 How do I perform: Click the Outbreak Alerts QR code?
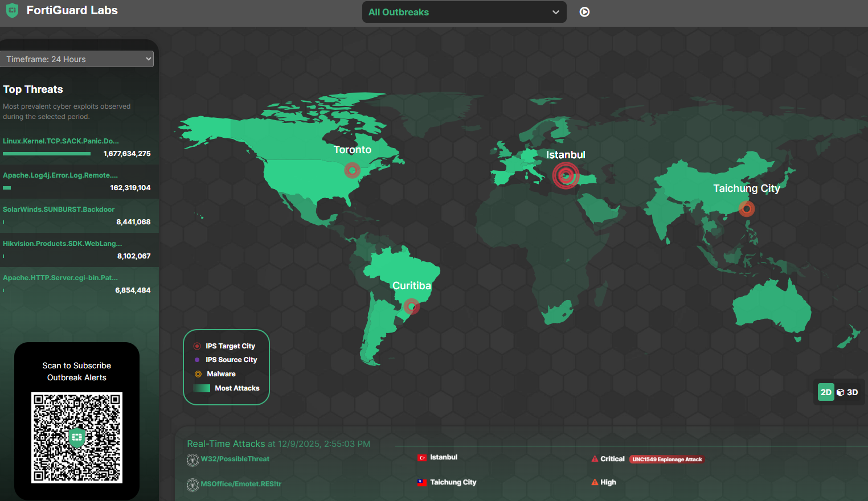tap(76, 438)
